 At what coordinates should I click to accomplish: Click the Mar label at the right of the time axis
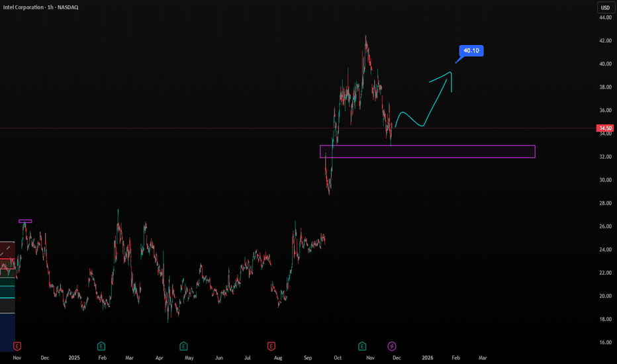pyautogui.click(x=483, y=357)
